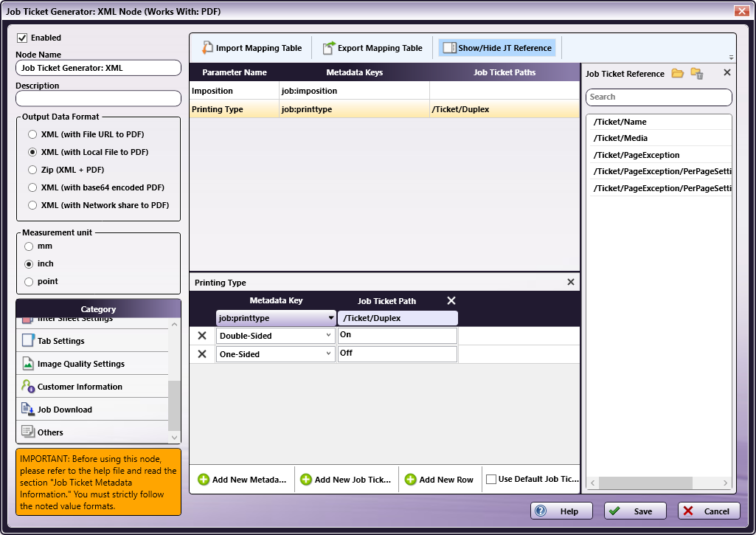Select XML (with File URL to PDF)
756x535 pixels.
click(x=32, y=134)
